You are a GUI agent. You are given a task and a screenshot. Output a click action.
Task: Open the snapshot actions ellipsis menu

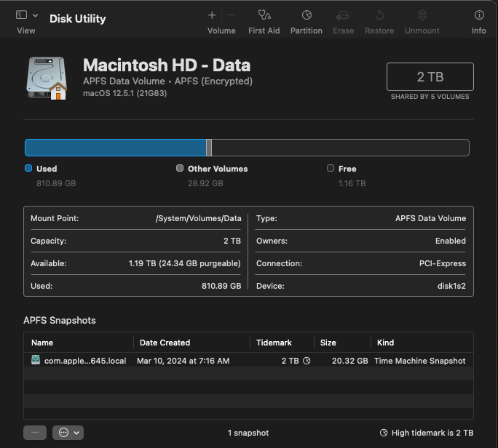pos(68,433)
